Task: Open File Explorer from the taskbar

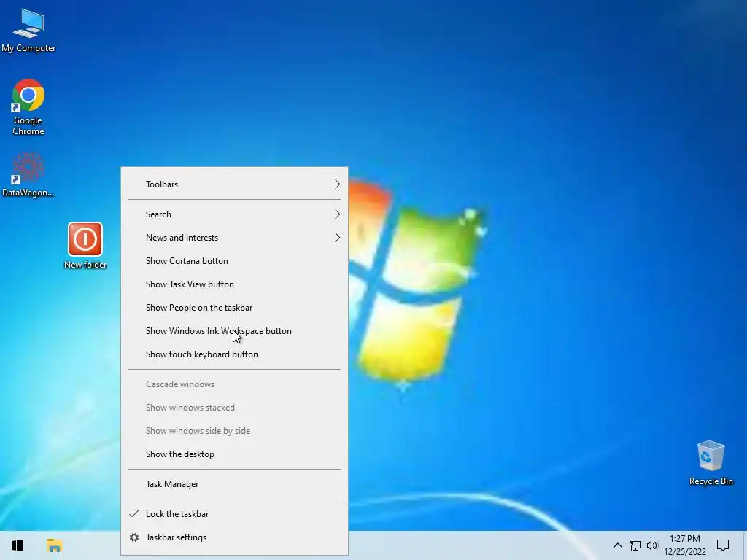Action: [54, 545]
